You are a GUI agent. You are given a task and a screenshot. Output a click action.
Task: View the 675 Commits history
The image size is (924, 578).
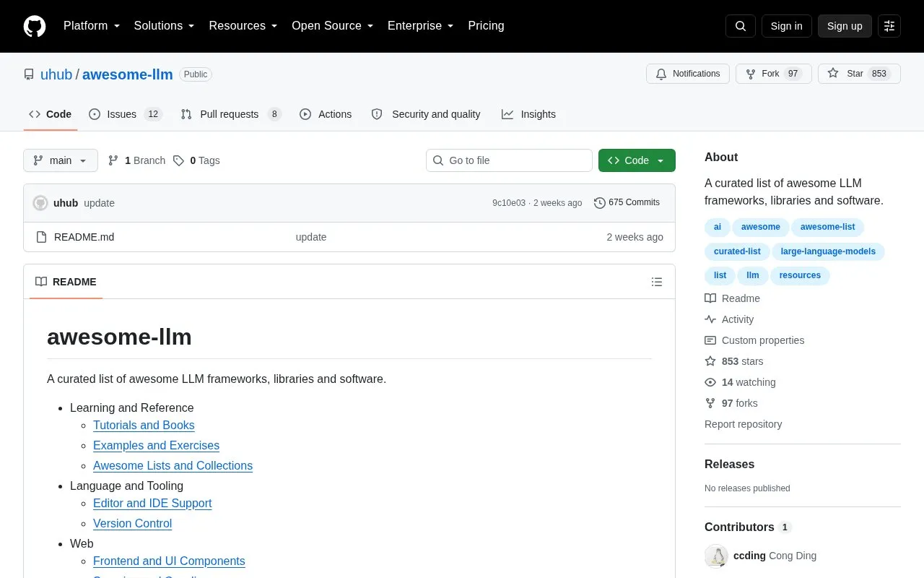[627, 203]
